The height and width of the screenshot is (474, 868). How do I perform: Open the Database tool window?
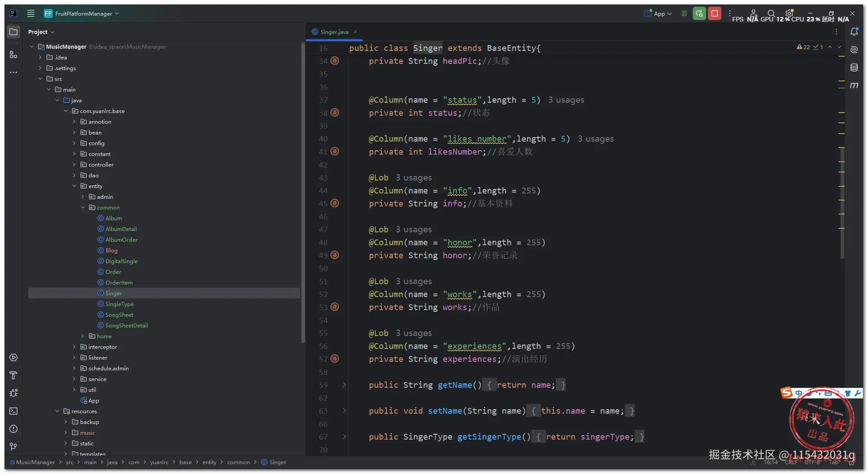854,67
